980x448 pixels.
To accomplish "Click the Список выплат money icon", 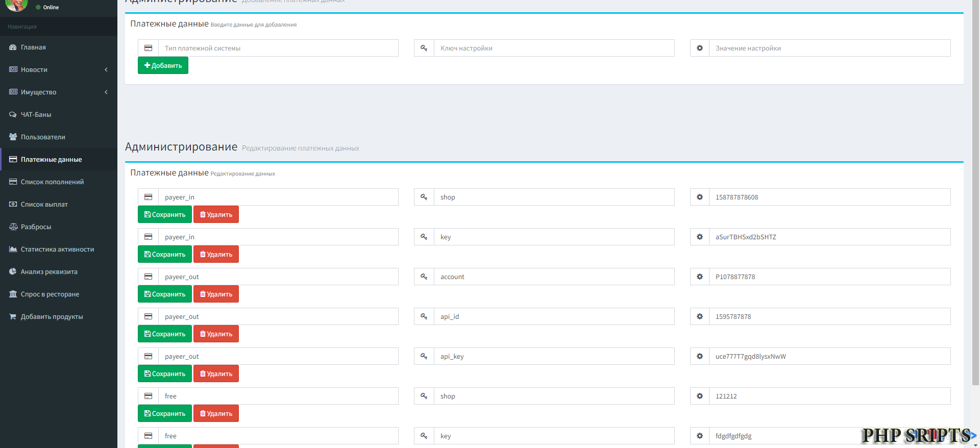I will (x=13, y=205).
